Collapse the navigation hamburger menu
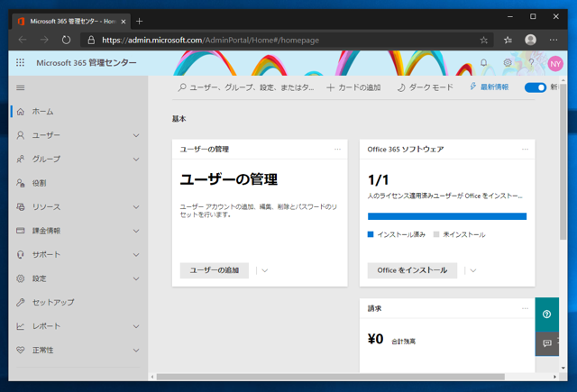 (21, 87)
